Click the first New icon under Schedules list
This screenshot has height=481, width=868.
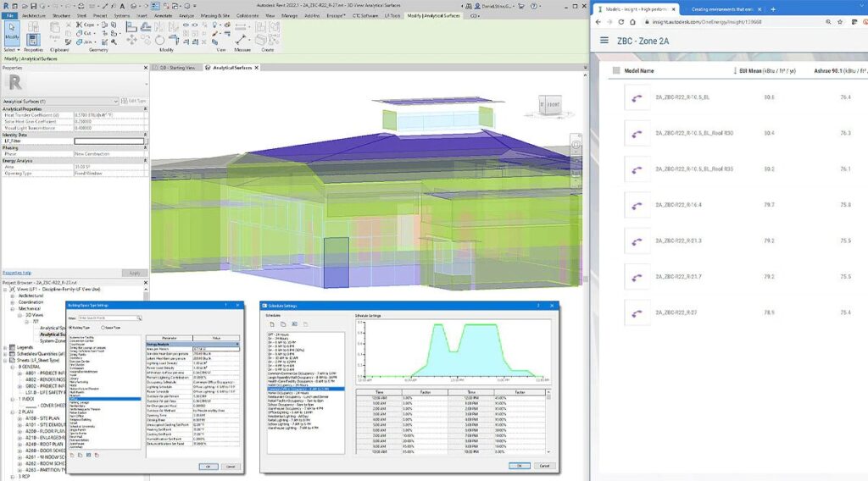tap(272, 324)
